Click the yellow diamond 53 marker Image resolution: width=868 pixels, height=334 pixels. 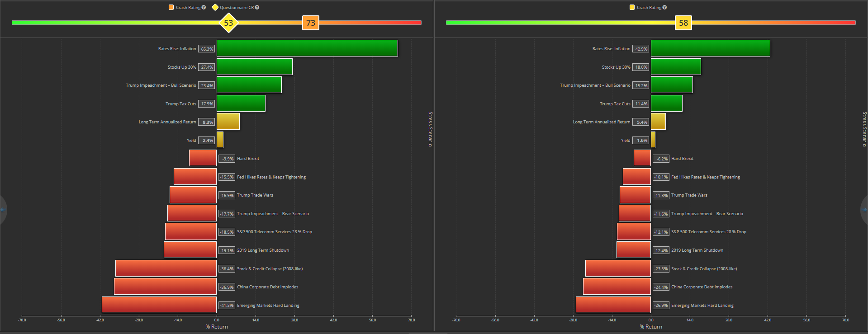(x=228, y=23)
